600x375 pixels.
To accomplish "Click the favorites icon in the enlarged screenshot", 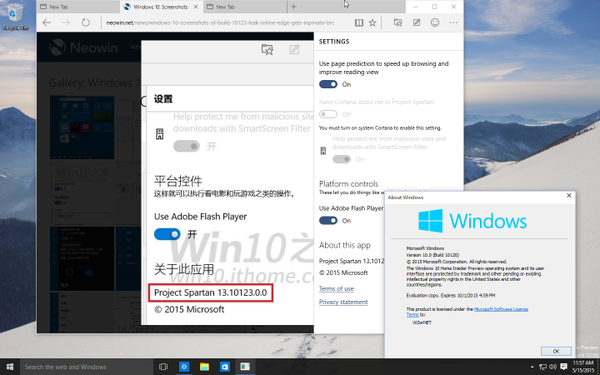I will click(x=267, y=49).
